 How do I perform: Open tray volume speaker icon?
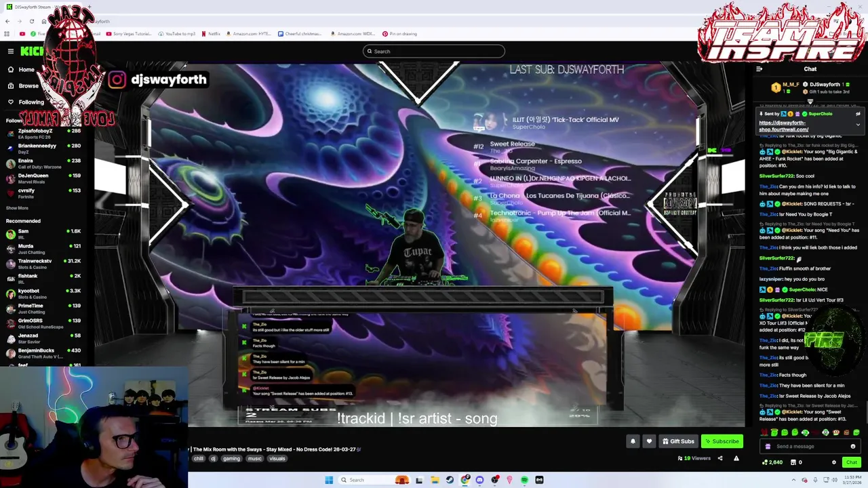[x=834, y=480]
